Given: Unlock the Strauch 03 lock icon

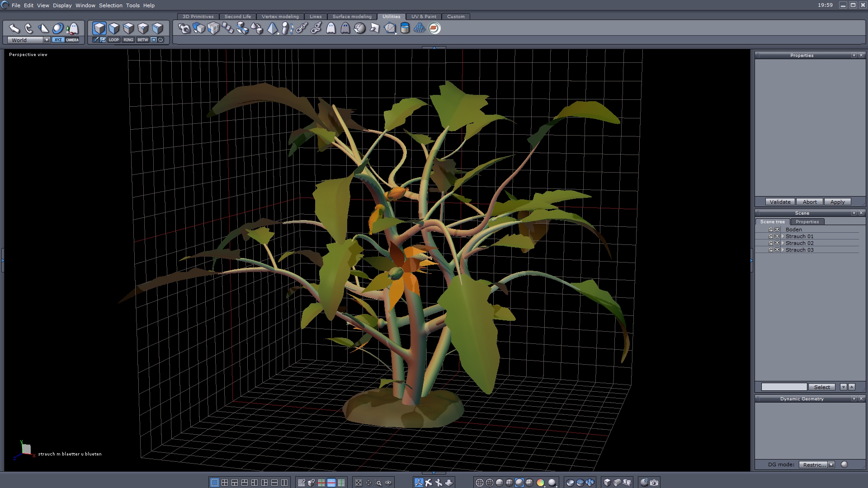Looking at the screenshot, I should tap(771, 250).
